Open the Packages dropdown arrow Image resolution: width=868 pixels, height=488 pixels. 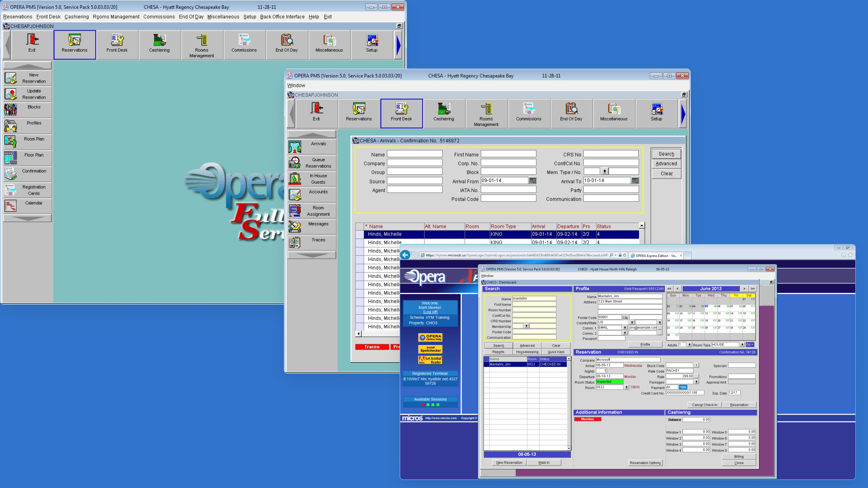[696, 382]
